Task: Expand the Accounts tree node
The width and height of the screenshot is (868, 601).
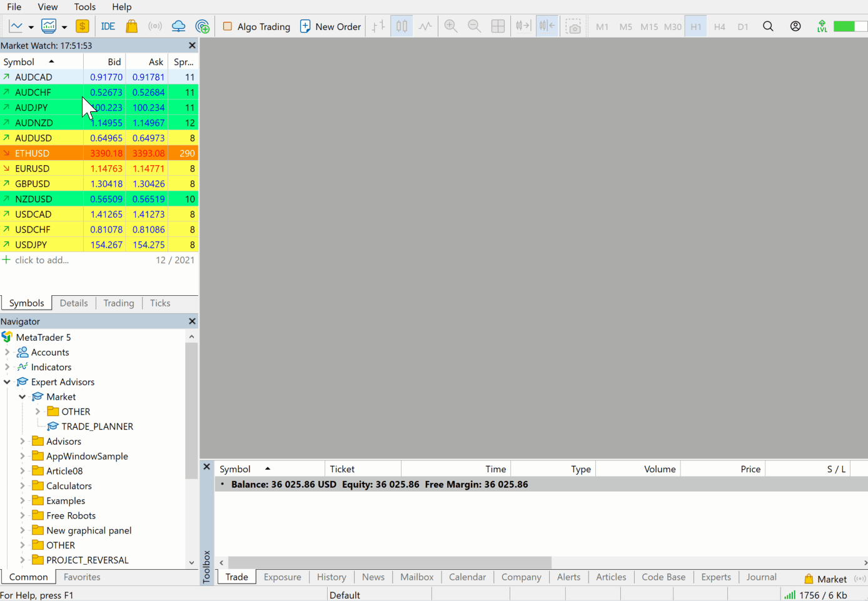Action: coord(8,352)
